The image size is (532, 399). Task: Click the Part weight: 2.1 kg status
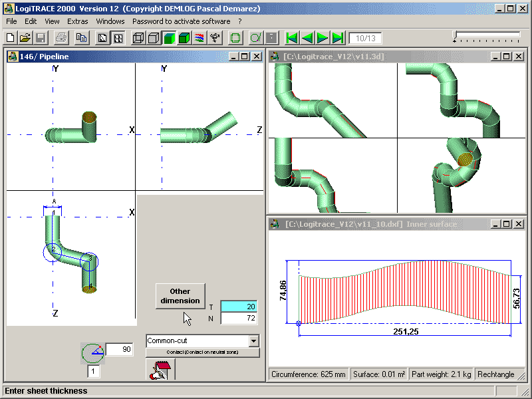pyautogui.click(x=441, y=374)
